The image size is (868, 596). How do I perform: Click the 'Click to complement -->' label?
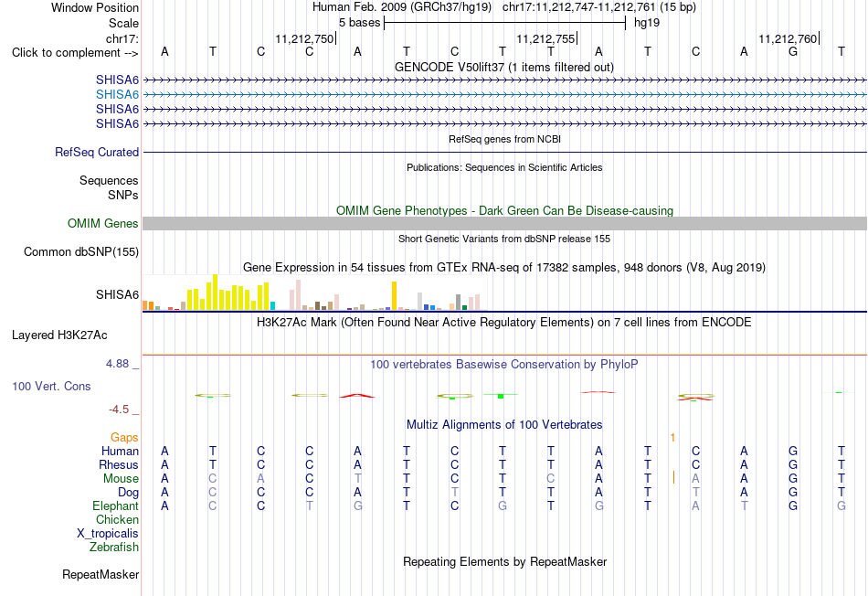[75, 53]
